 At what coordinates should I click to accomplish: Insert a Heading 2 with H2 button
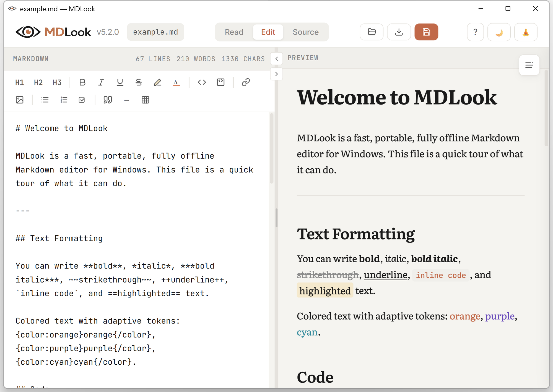tap(38, 82)
